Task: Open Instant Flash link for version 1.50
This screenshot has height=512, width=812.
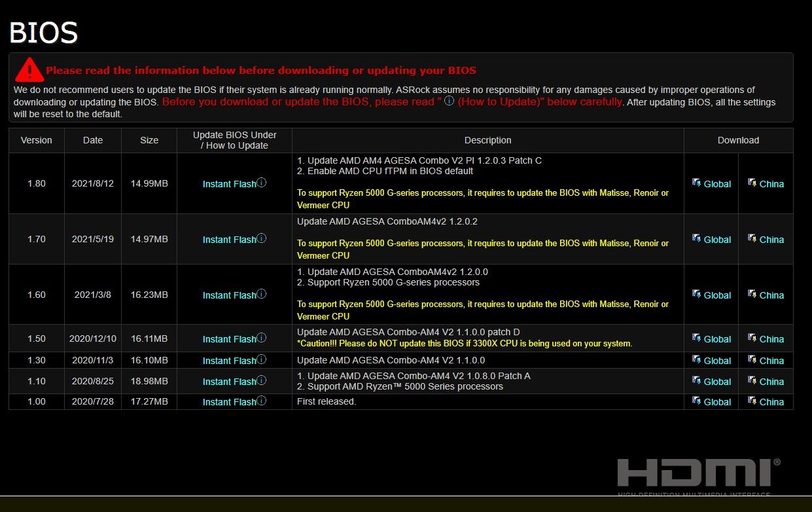Action: [x=229, y=339]
